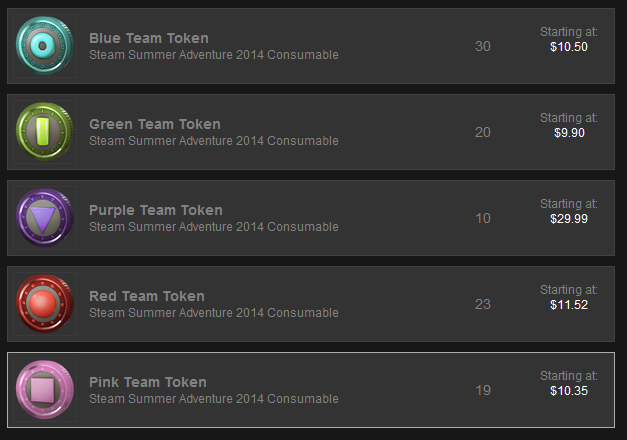The height and width of the screenshot is (440, 627).
Task: Select the $10.50 starting price
Action: coord(569,47)
